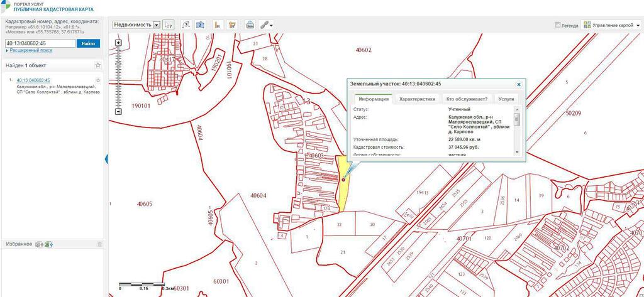Switch to the Характеристики tab
The width and height of the screenshot is (644, 297).
[x=418, y=99]
